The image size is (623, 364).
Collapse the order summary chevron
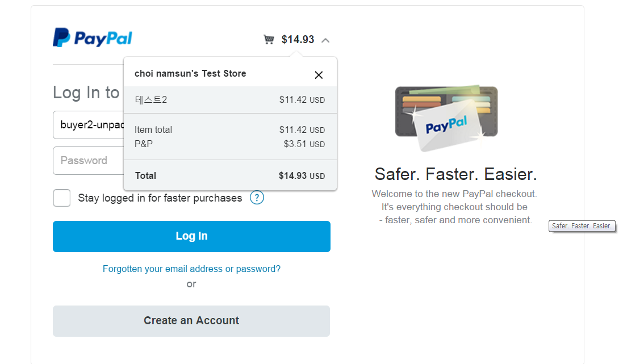[325, 40]
